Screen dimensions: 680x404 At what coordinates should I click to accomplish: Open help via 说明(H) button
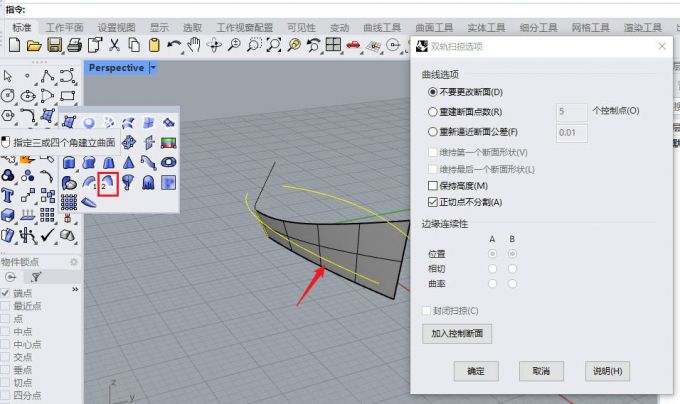[608, 371]
